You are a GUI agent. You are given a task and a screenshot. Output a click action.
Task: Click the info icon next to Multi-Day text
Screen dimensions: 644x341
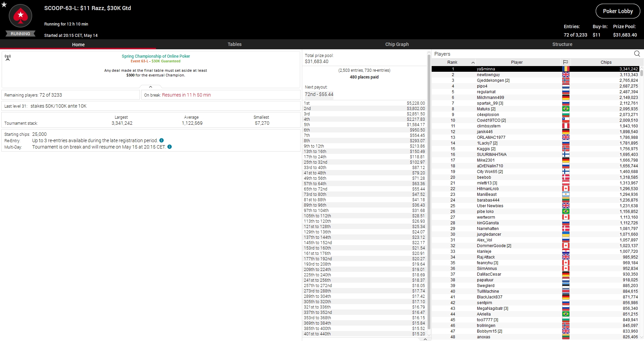coord(169,147)
